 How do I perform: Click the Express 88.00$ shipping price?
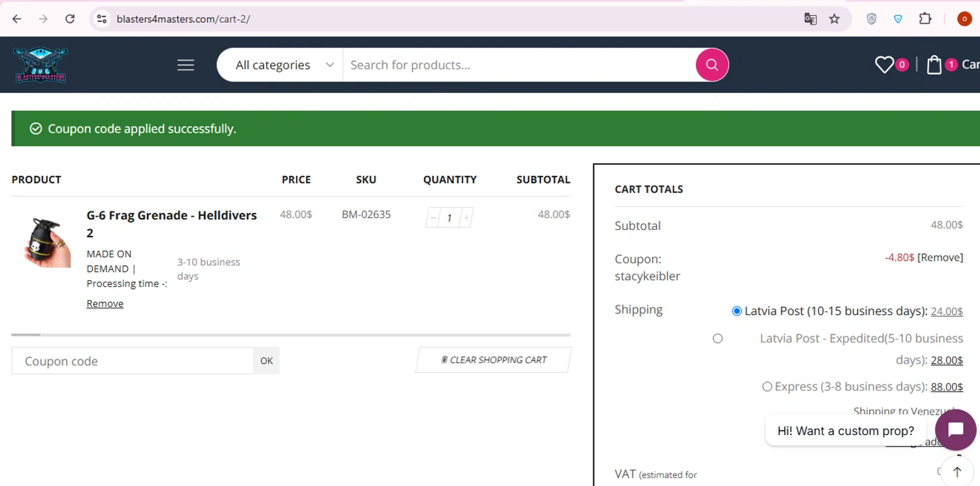pyautogui.click(x=947, y=387)
